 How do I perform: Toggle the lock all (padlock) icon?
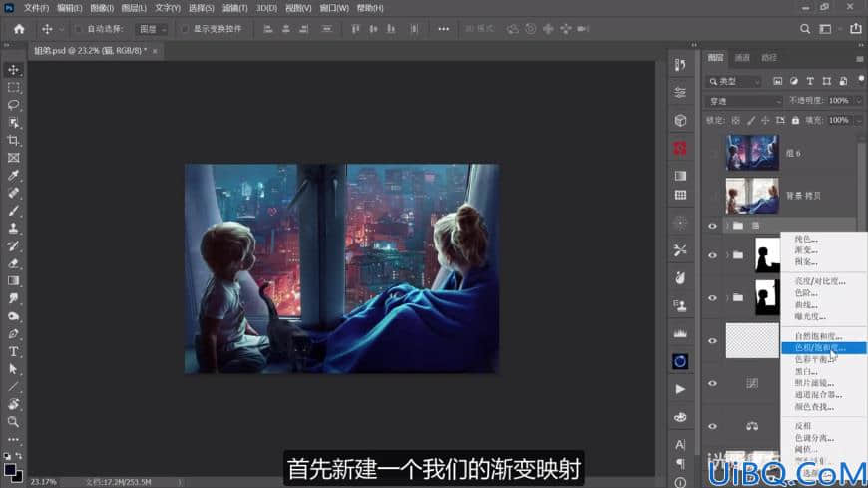pos(795,120)
